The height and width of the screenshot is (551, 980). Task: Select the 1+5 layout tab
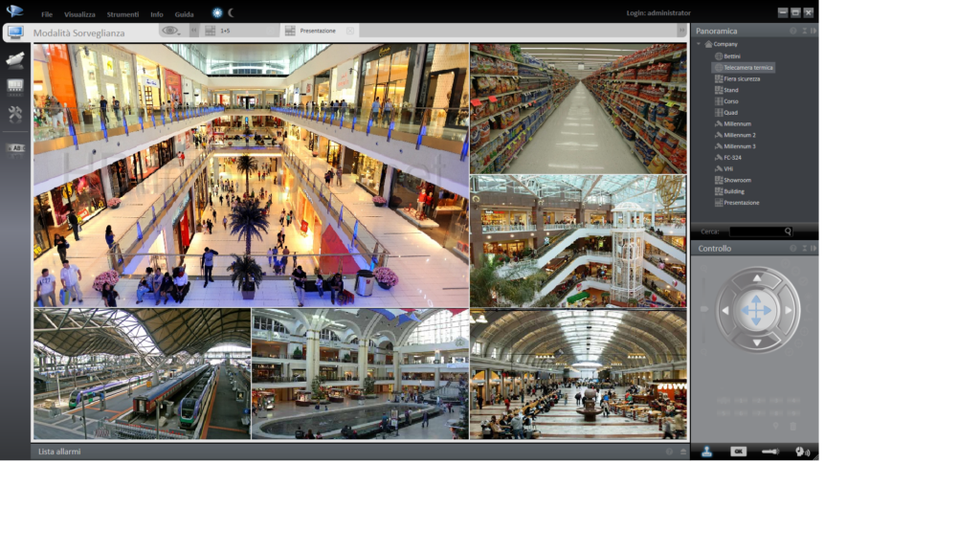point(225,31)
